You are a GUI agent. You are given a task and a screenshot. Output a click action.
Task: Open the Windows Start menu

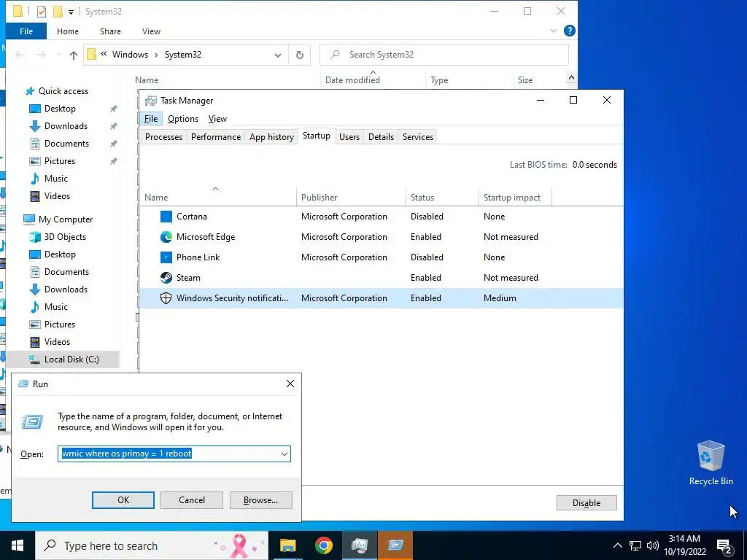(x=18, y=545)
